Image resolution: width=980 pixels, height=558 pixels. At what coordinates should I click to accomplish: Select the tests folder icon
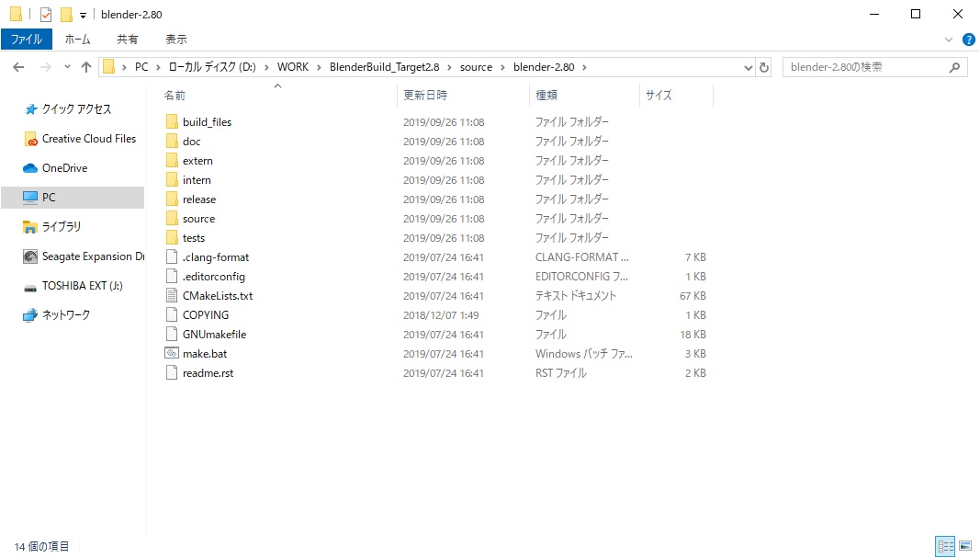[172, 238]
